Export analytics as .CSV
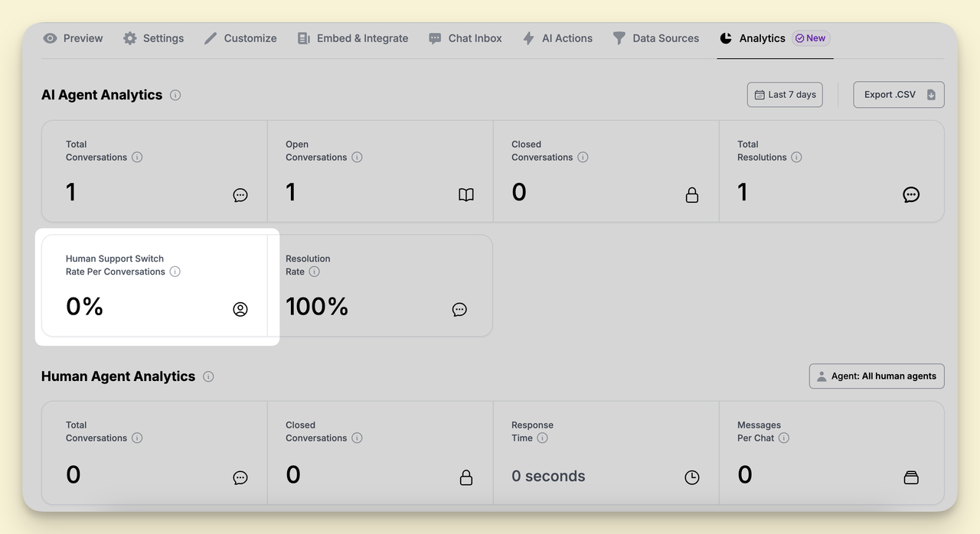980x534 pixels. coord(899,95)
